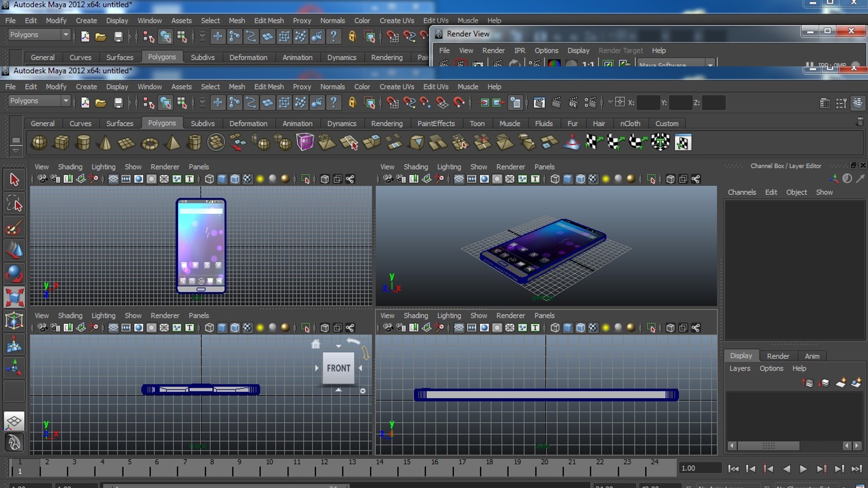Create a polygon cone from the shelf

pyautogui.click(x=105, y=143)
